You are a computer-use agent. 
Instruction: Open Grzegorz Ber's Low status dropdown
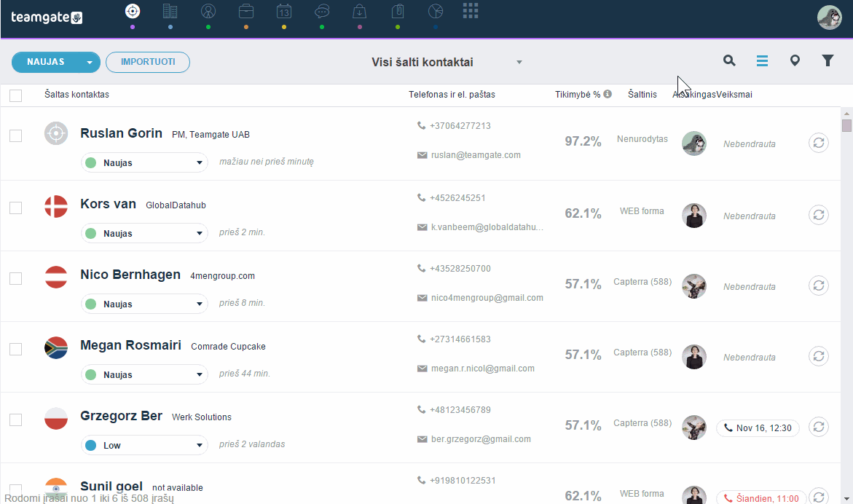tap(144, 445)
